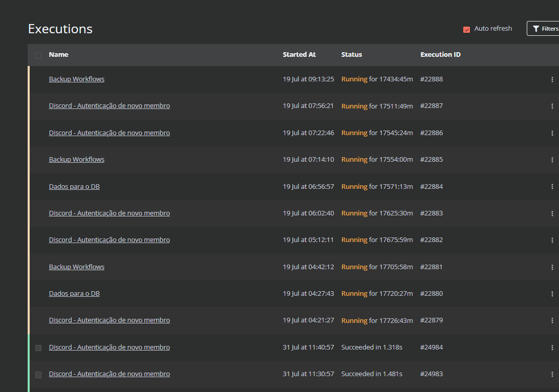Click execution ID #22882
The height and width of the screenshot is (392, 559).
432,240
